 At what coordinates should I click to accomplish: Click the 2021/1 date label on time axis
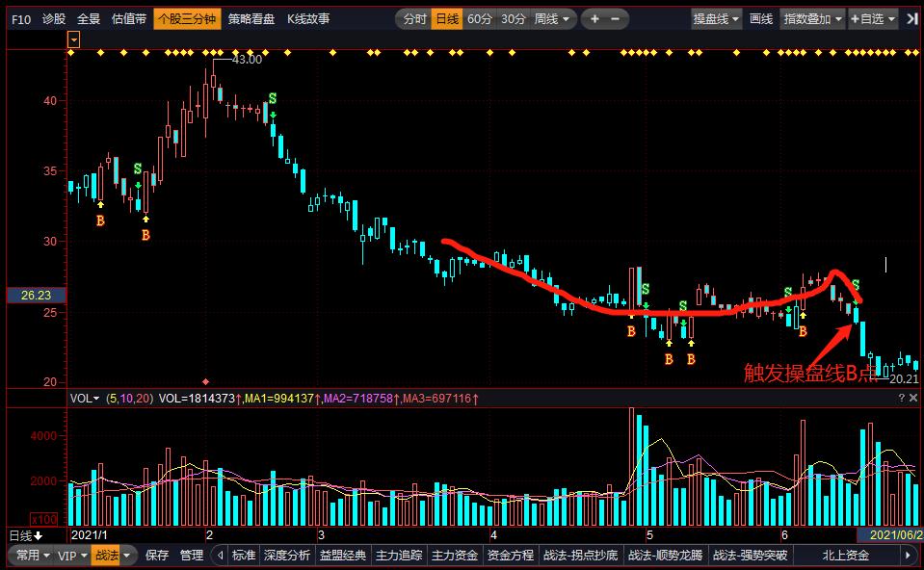[x=89, y=534]
